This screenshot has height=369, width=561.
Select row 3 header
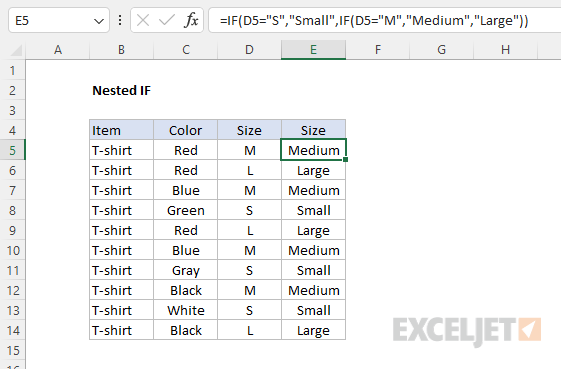(13, 111)
